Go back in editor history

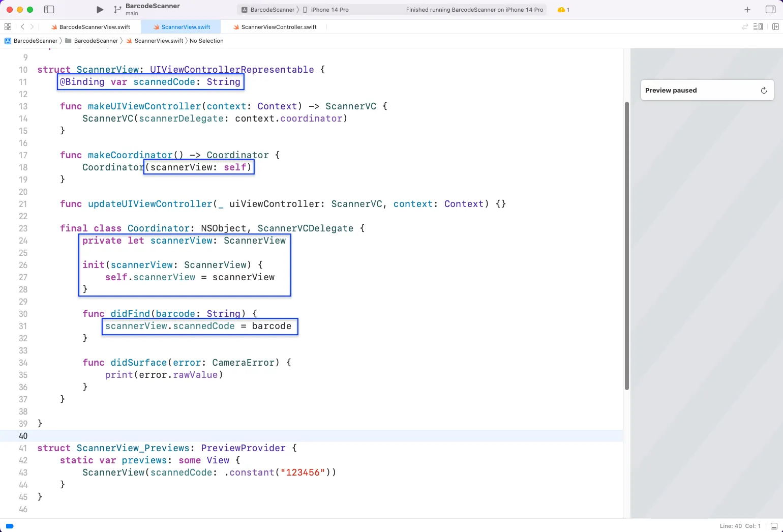tap(22, 27)
